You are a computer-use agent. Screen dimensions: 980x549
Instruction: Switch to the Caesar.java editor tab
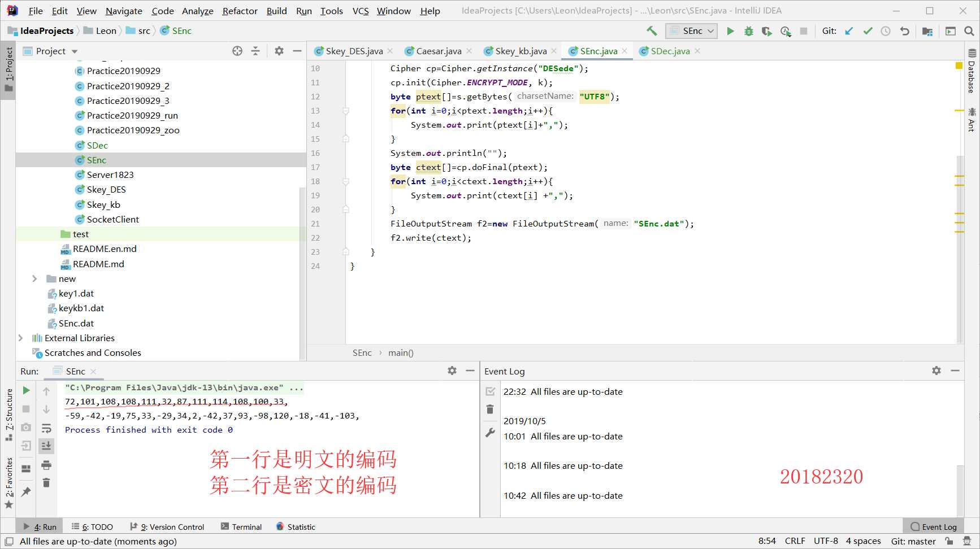click(x=439, y=51)
